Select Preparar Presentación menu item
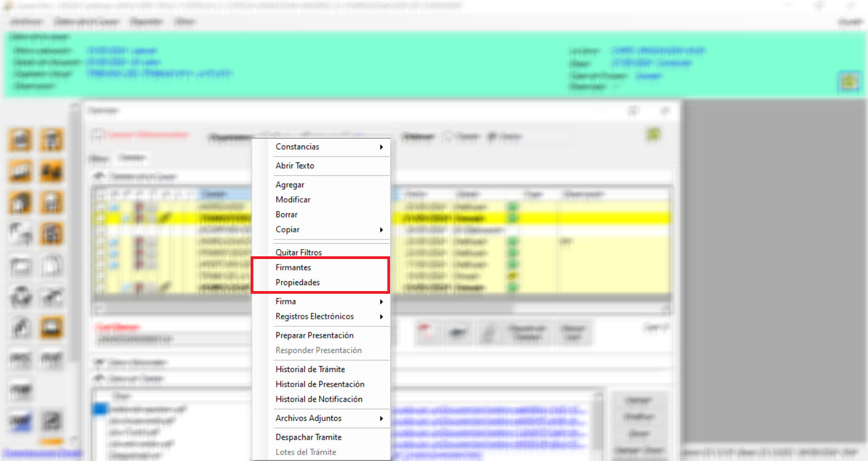The height and width of the screenshot is (461, 868). pyautogui.click(x=315, y=336)
